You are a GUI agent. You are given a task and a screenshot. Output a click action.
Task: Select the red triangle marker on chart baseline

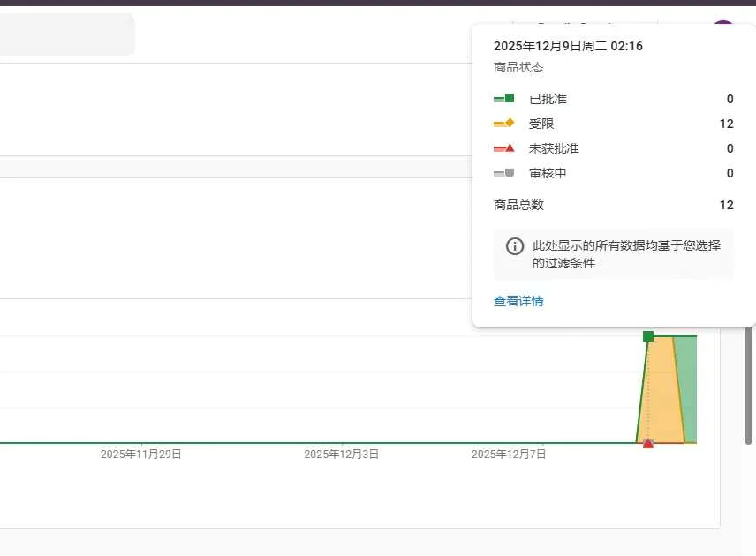[x=648, y=443]
